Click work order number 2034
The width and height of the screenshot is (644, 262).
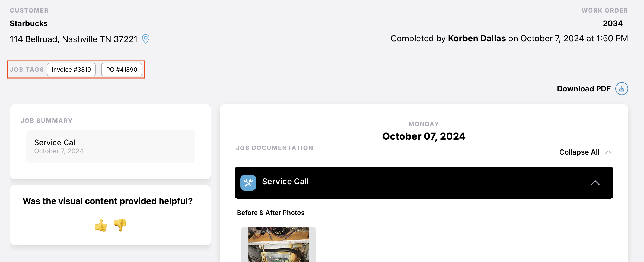click(613, 23)
